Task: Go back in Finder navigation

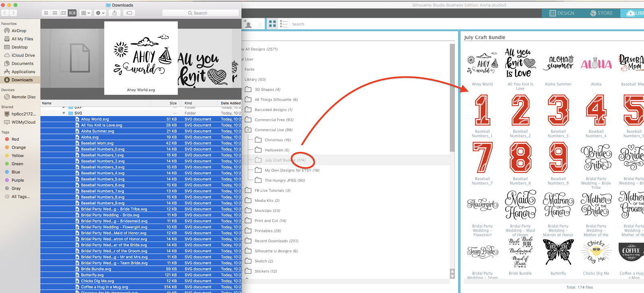Action: (5, 13)
